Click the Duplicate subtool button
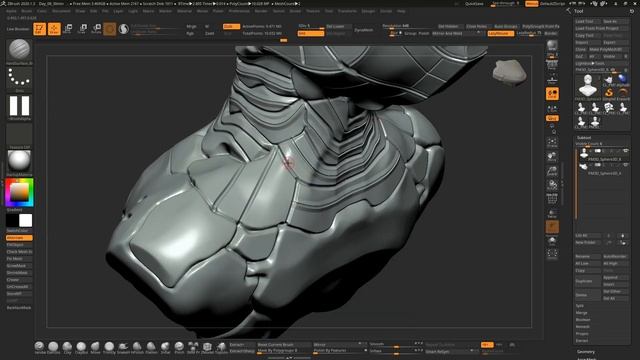The image size is (640, 360). coord(588,281)
